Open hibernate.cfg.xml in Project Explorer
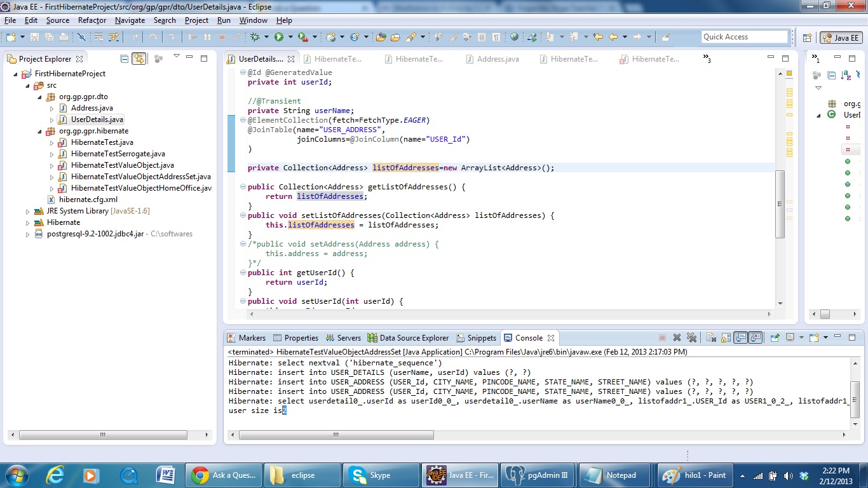 (88, 200)
